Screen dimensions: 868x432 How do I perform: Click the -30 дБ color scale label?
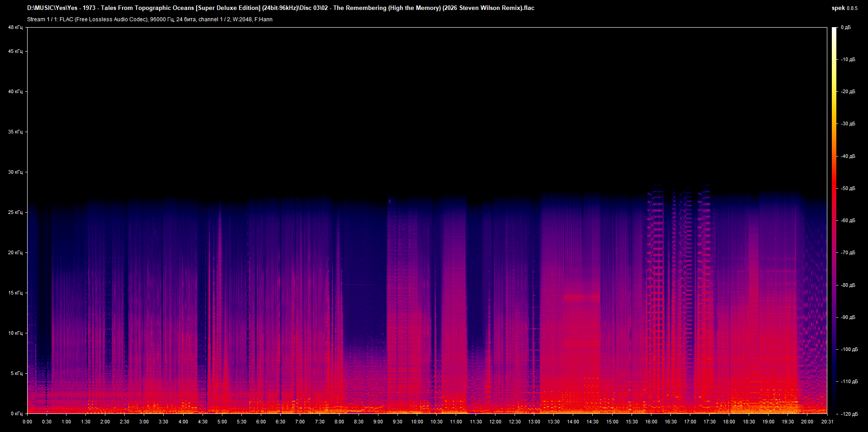pyautogui.click(x=848, y=124)
